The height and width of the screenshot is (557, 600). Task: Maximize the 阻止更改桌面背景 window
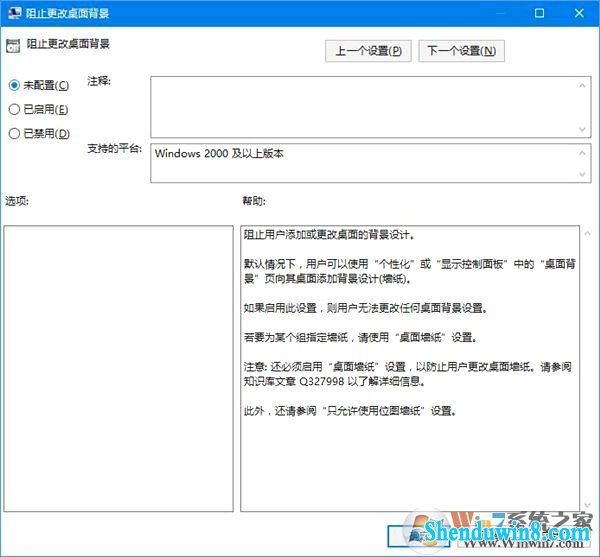[539, 13]
